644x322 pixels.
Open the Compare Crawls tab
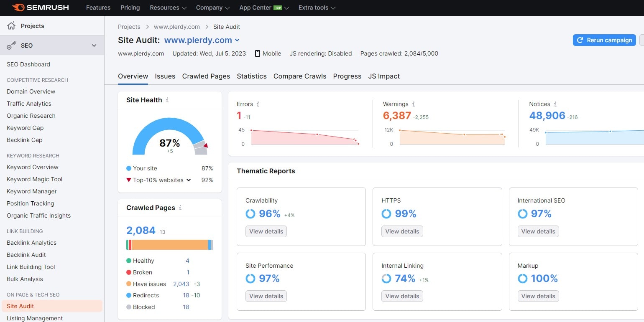click(x=299, y=76)
